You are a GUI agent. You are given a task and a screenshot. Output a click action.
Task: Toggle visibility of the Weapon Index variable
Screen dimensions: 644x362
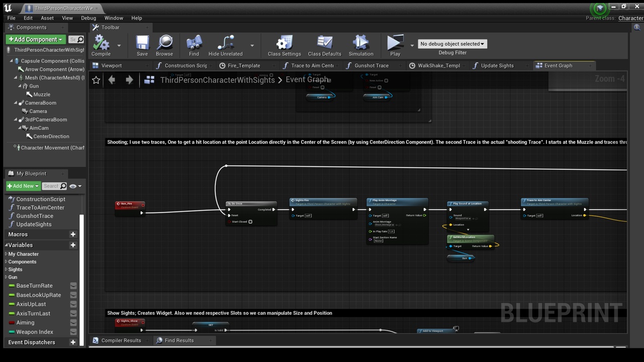pos(73,332)
